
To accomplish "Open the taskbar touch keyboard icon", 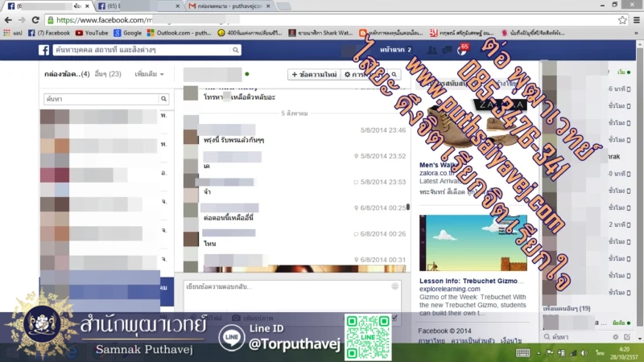I will 522,353.
